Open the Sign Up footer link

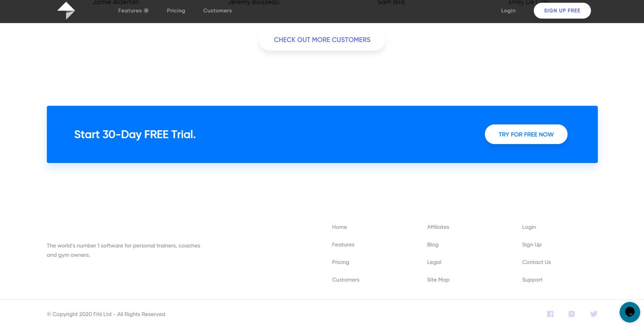click(x=532, y=245)
